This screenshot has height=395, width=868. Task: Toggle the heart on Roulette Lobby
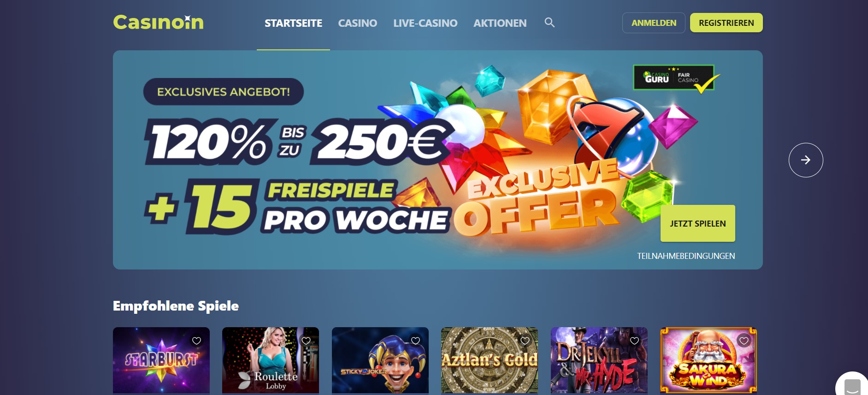(306, 341)
